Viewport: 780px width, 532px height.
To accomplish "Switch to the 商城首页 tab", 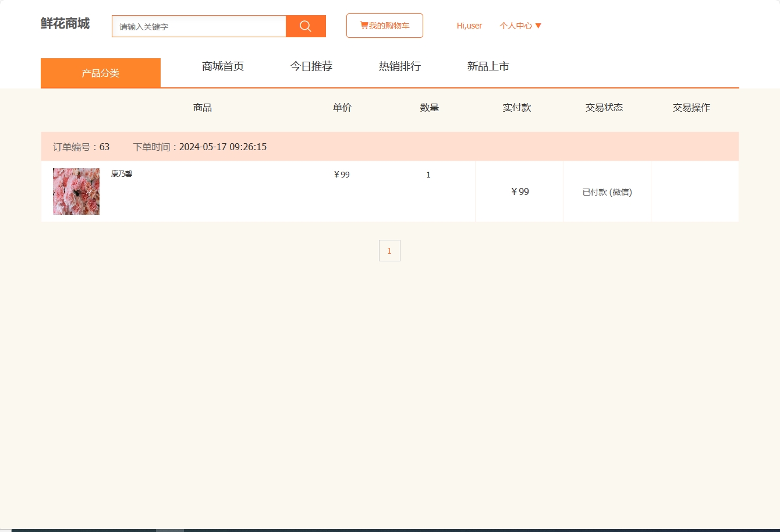I will [222, 66].
